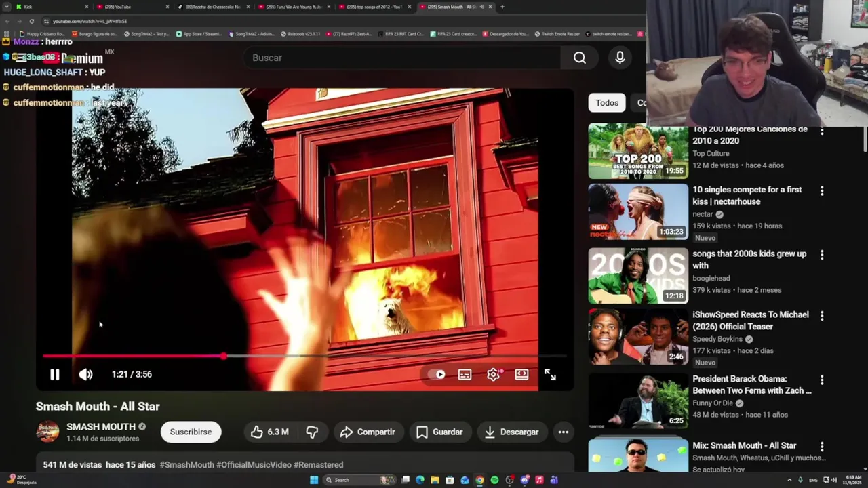This screenshot has width=868, height=488.
Task: Download video with Descargar button
Action: [x=512, y=432]
